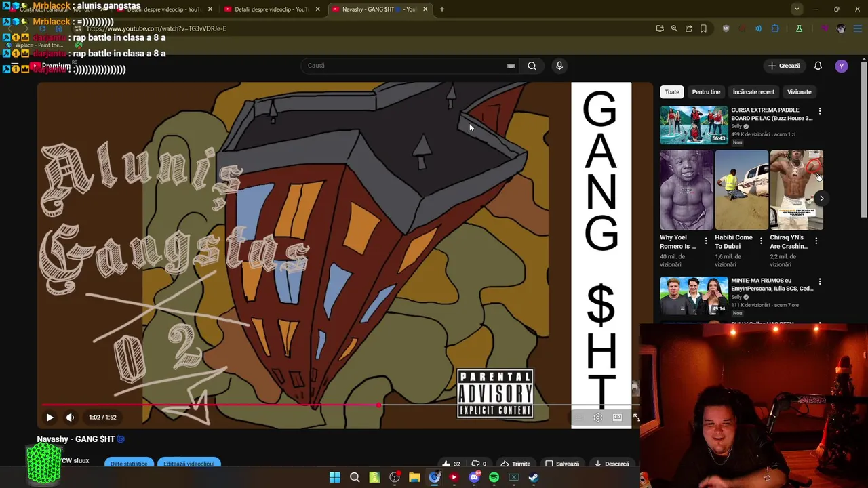Enter full screen in video player
Viewport: 868px width, 488px height.
[636, 418]
